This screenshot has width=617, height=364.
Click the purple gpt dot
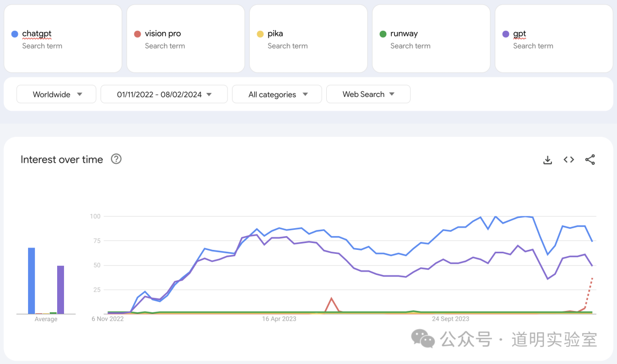pyautogui.click(x=506, y=34)
